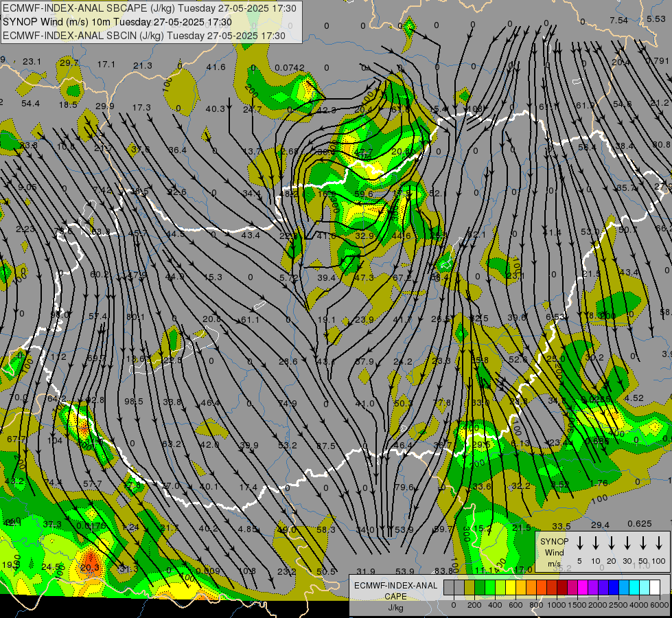This screenshot has height=618, width=672.
Task: Click the 30 m/s wind arrow in the SYNOP legend
Action: [x=627, y=543]
